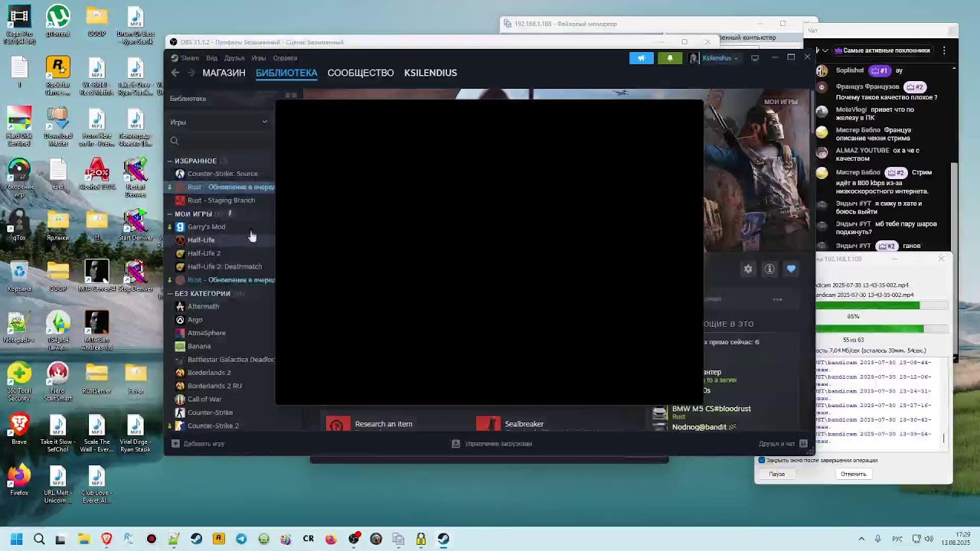Click the library search magnifier icon

click(x=175, y=141)
